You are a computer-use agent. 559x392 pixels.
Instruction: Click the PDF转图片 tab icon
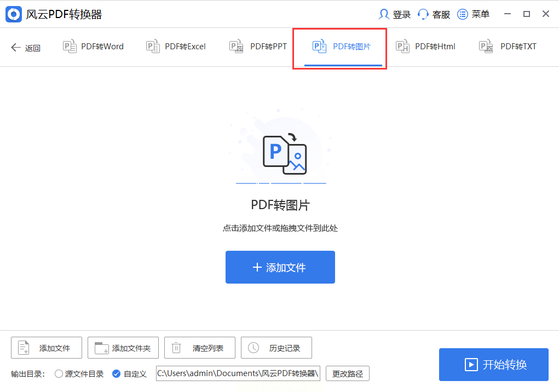(319, 47)
